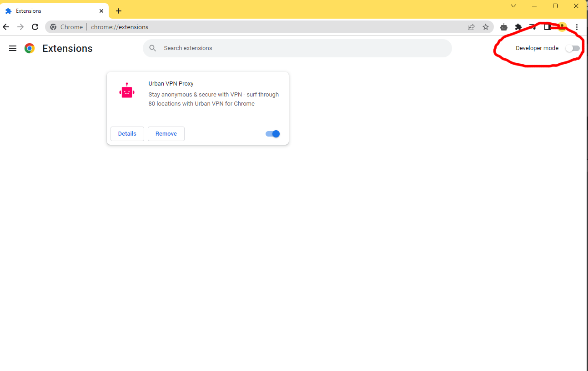Click the media controls toolbar icon
Viewport: 588px width, 371px height.
point(533,27)
